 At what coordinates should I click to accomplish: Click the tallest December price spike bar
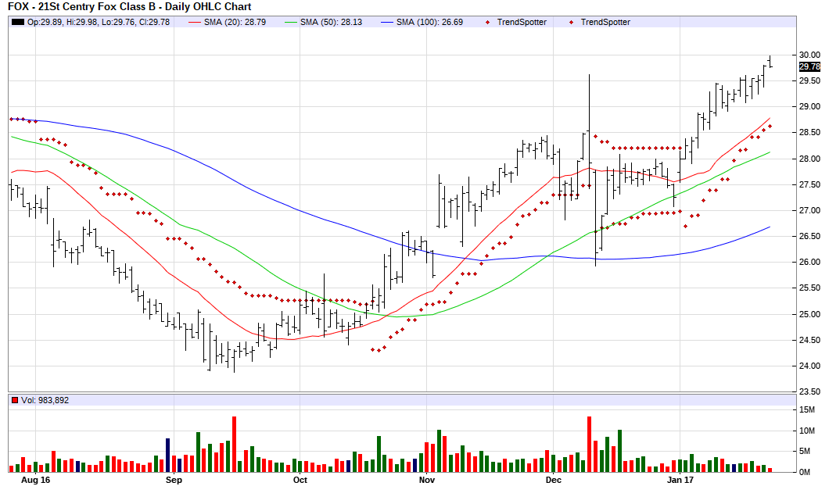pyautogui.click(x=589, y=130)
